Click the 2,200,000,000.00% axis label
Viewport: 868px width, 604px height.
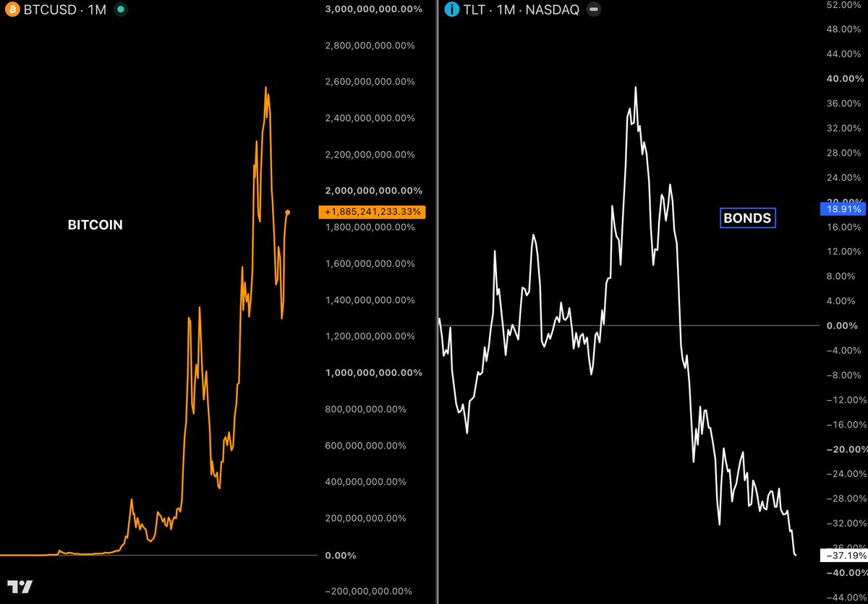click(370, 154)
